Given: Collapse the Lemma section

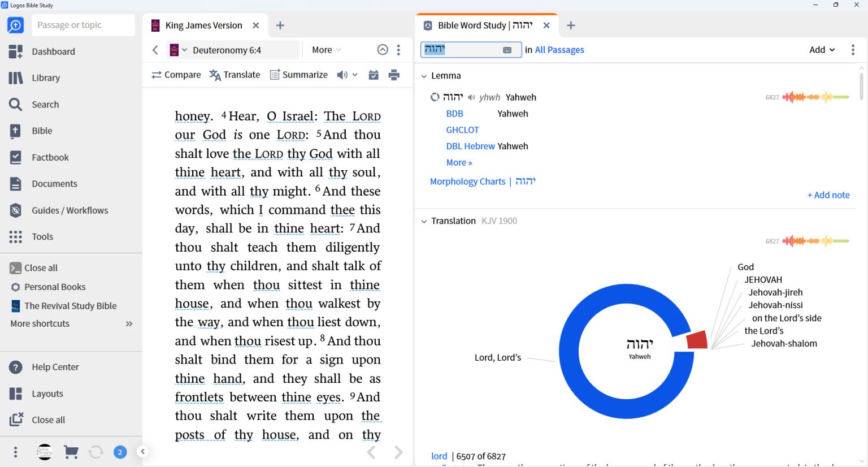Looking at the screenshot, I should (424, 75).
